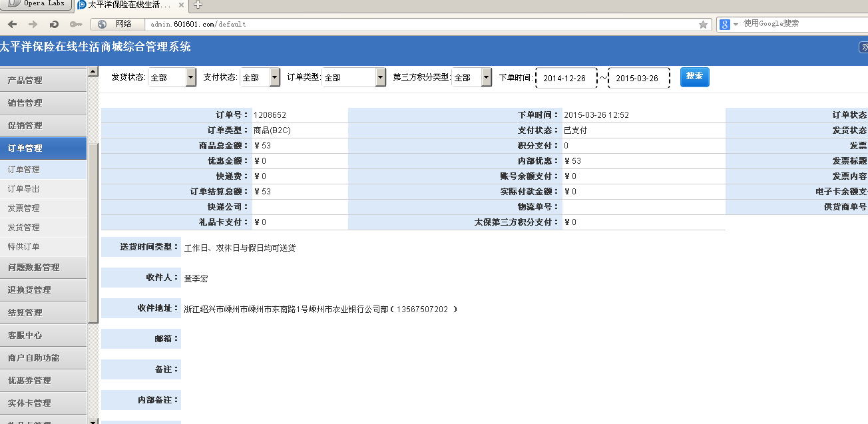Image resolution: width=868 pixels, height=424 pixels.
Task: Expand the 退换货管理 sidebar section
Action: click(43, 290)
